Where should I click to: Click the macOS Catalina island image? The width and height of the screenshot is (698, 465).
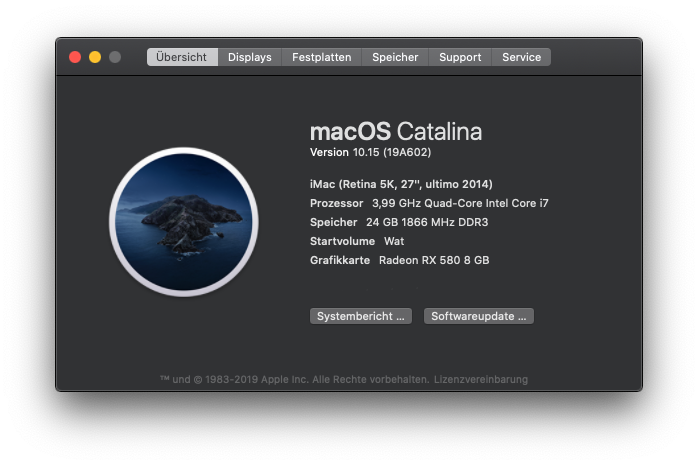click(184, 222)
